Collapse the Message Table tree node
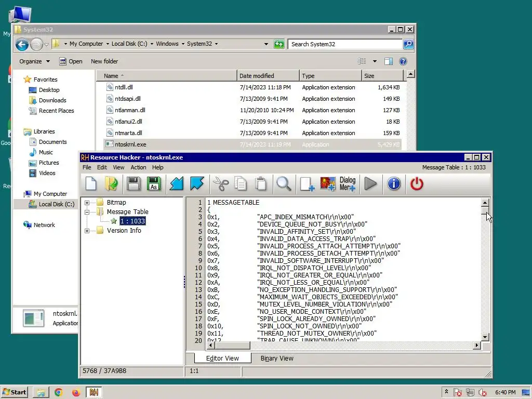 pos(87,212)
